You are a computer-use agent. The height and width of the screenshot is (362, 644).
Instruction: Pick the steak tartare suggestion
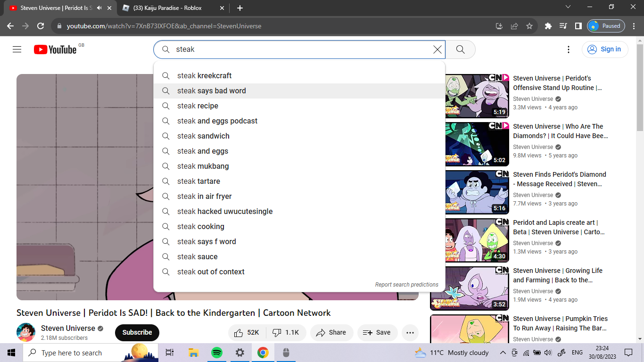(299, 181)
